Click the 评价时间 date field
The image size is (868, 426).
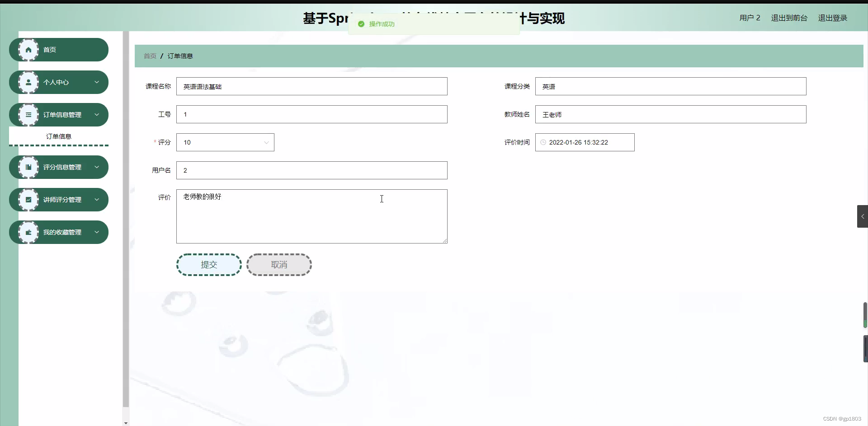(x=585, y=142)
